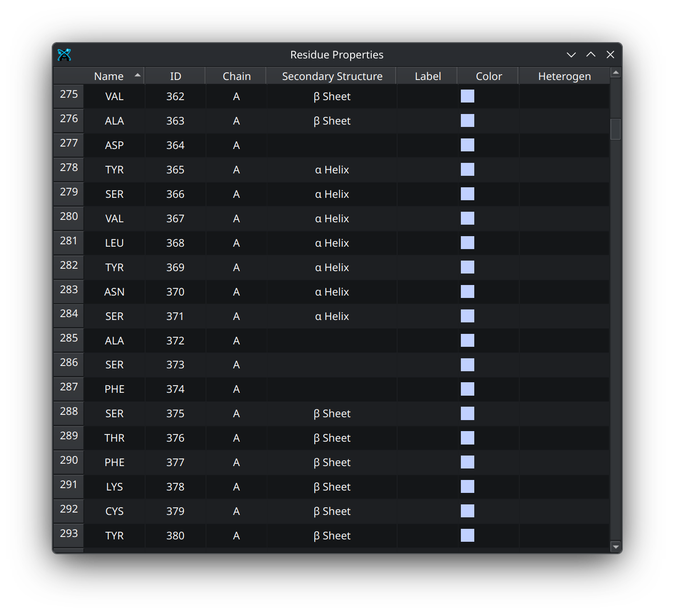
Task: Close the Residue Properties window
Action: (610, 55)
